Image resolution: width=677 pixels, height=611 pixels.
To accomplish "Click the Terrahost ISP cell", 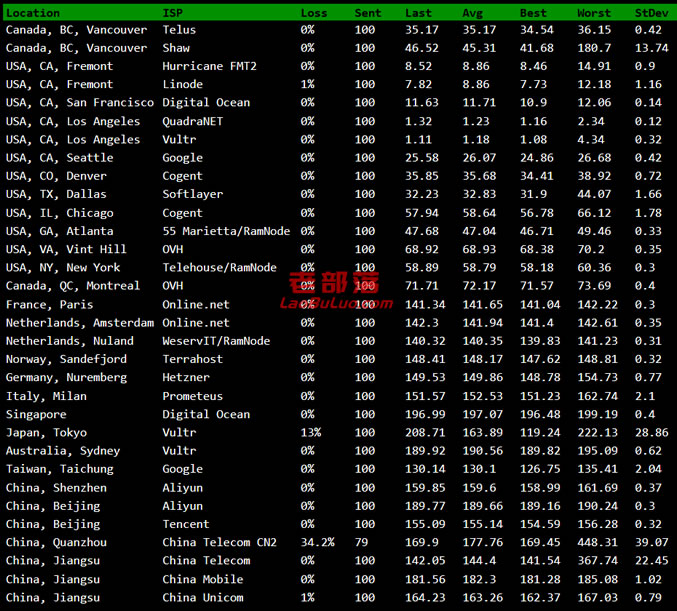I will [x=193, y=359].
